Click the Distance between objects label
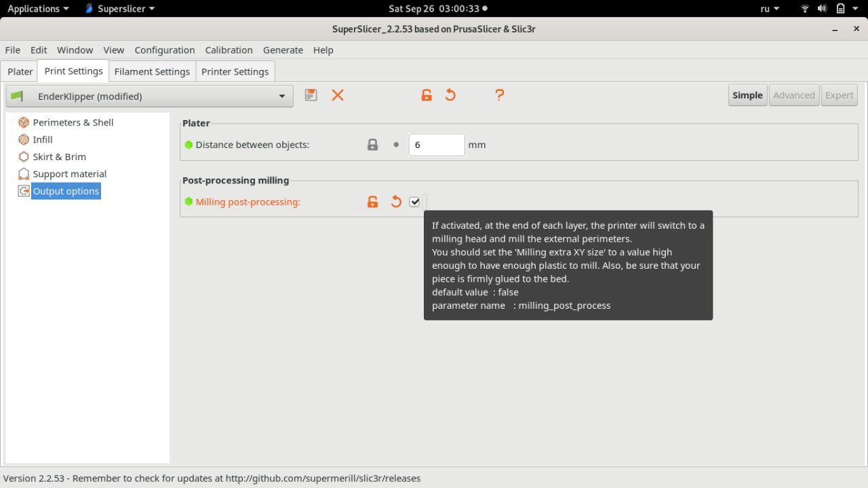This screenshot has width=868, height=488. point(252,145)
